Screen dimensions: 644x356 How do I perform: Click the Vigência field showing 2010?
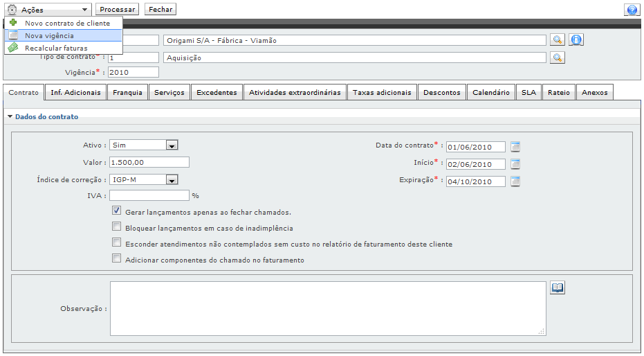coord(134,72)
